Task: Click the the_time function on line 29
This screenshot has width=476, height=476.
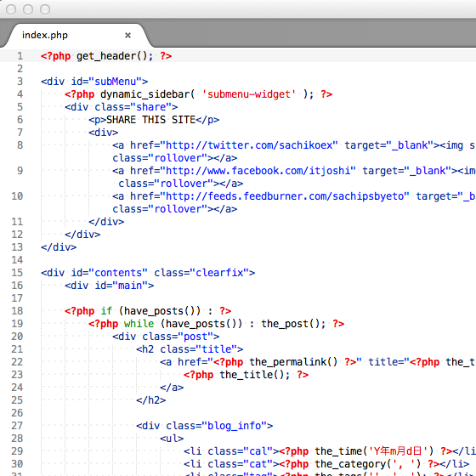Action: pos(338,451)
